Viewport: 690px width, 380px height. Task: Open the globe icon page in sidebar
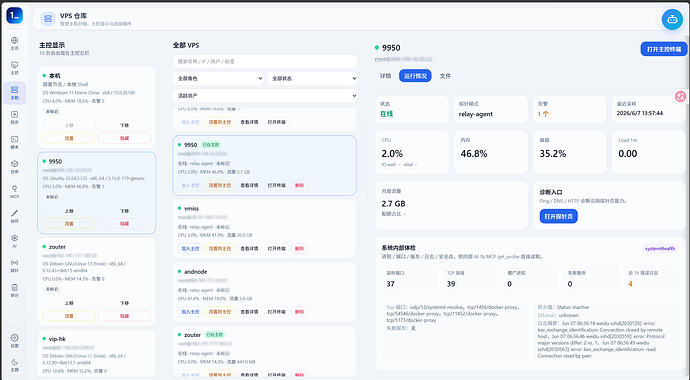pos(15,43)
